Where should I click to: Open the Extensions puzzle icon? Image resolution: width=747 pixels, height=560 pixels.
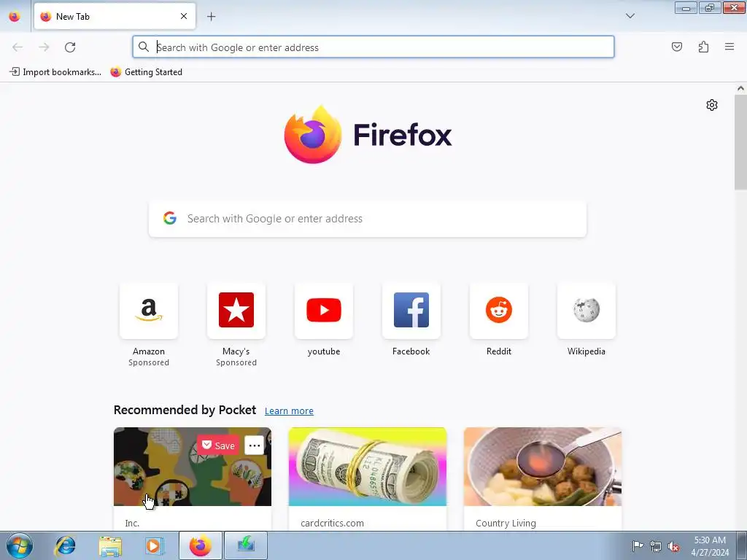(703, 47)
